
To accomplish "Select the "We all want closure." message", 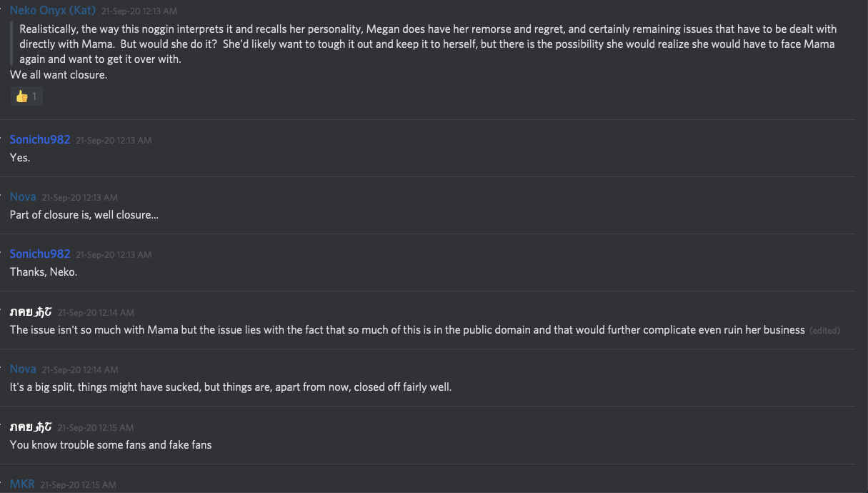I will tap(59, 75).
